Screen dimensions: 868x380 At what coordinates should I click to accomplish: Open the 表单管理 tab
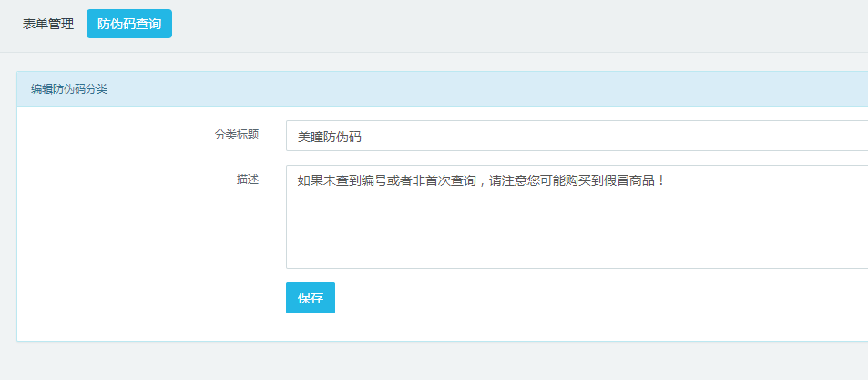tap(48, 24)
